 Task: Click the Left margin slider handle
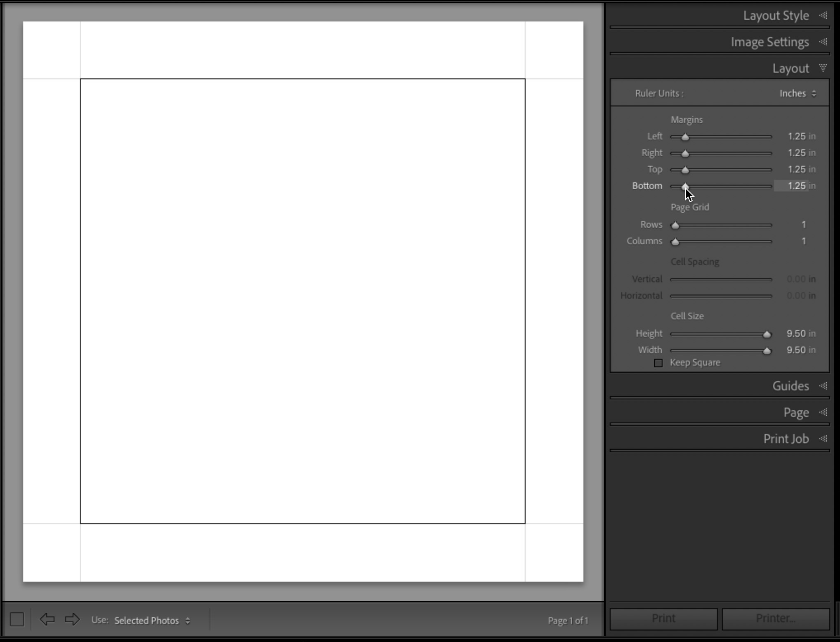tap(685, 137)
